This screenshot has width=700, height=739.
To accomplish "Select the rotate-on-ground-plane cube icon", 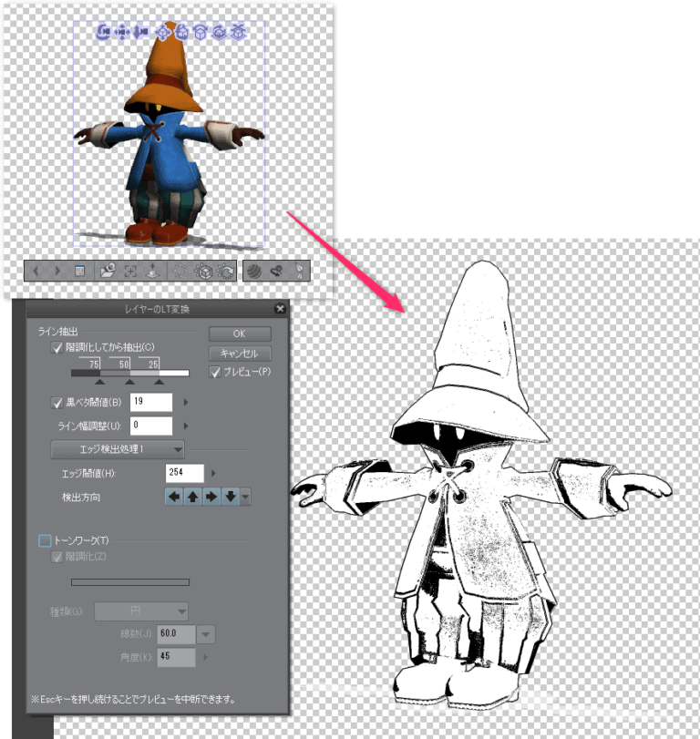I will tap(219, 32).
